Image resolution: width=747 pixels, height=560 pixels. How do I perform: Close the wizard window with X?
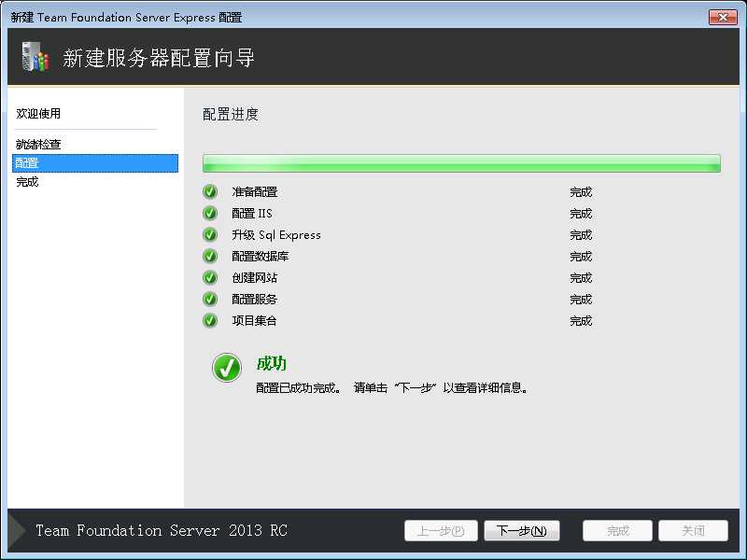pyautogui.click(x=723, y=17)
